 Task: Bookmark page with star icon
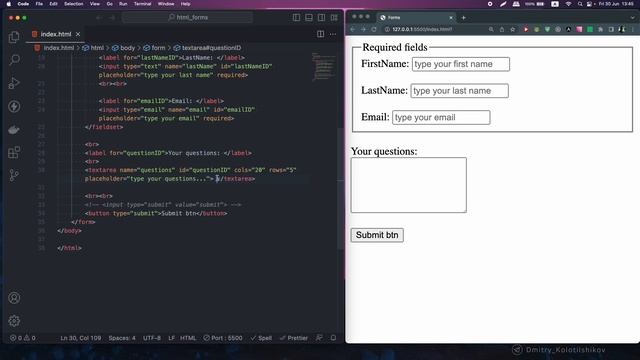pos(512,29)
